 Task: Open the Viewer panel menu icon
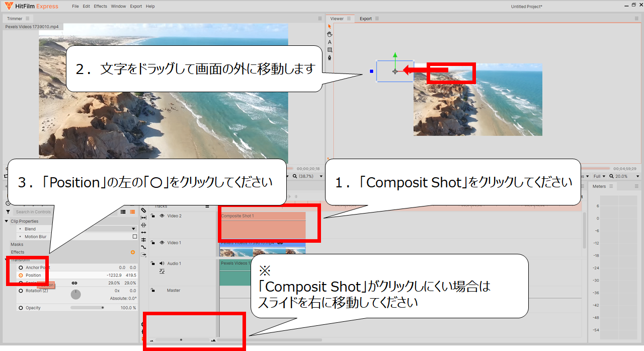coord(349,19)
